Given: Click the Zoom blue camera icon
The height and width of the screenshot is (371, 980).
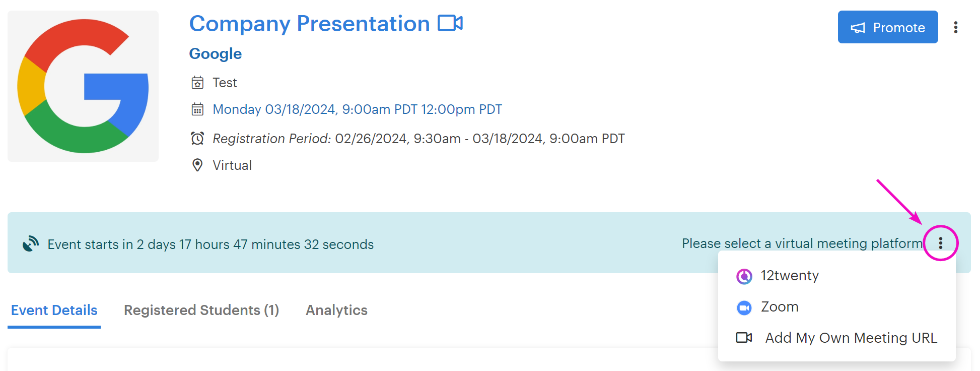Looking at the screenshot, I should point(744,307).
